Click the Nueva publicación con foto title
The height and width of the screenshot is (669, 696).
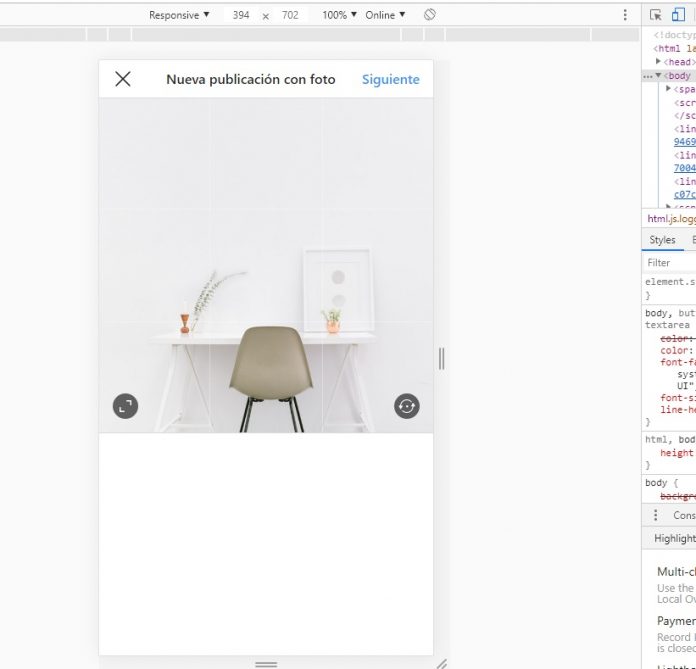[251, 79]
